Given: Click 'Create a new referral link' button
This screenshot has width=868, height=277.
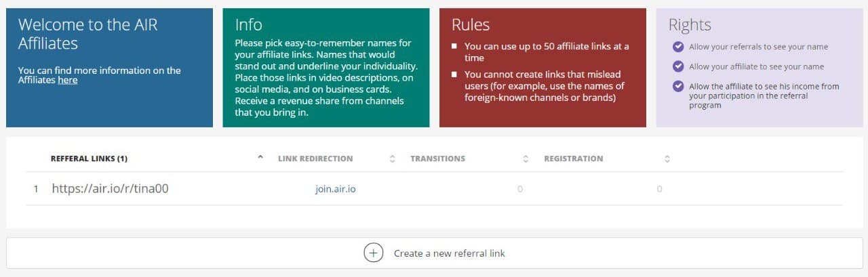Looking at the screenshot, I should click(435, 253).
